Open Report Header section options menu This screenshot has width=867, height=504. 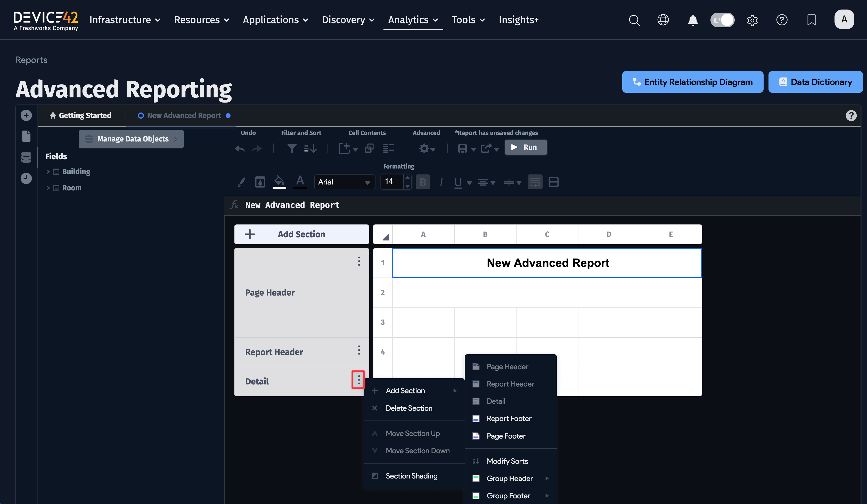pos(359,350)
